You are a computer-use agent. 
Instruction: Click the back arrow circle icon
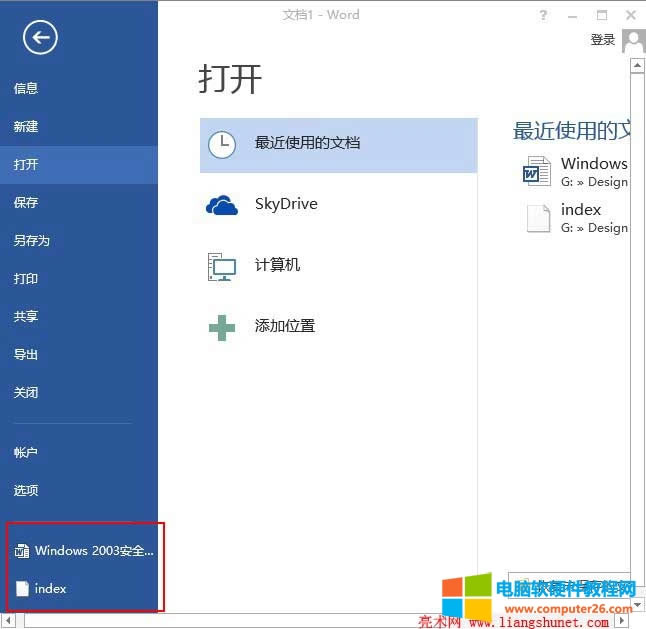point(41,38)
